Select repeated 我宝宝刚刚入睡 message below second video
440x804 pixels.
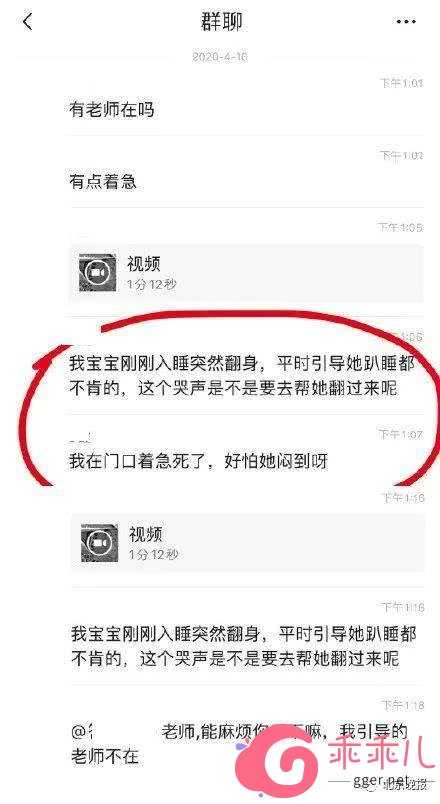[x=244, y=646]
